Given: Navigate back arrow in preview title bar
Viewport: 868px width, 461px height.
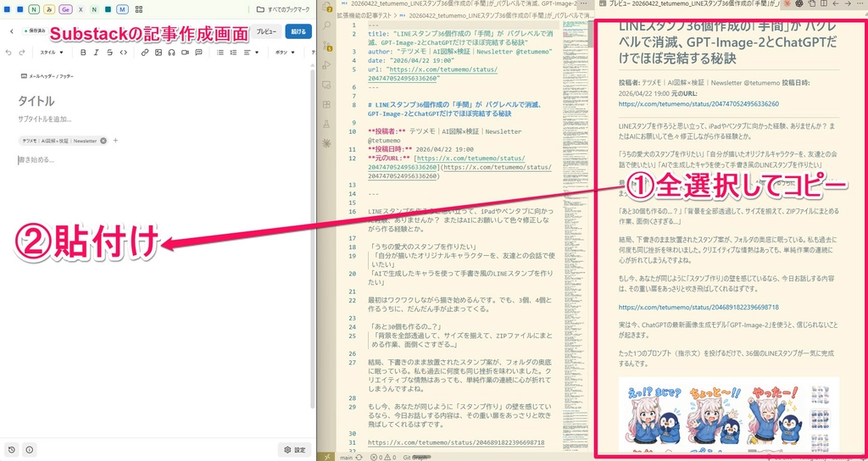Looking at the screenshot, I should 836,3.
